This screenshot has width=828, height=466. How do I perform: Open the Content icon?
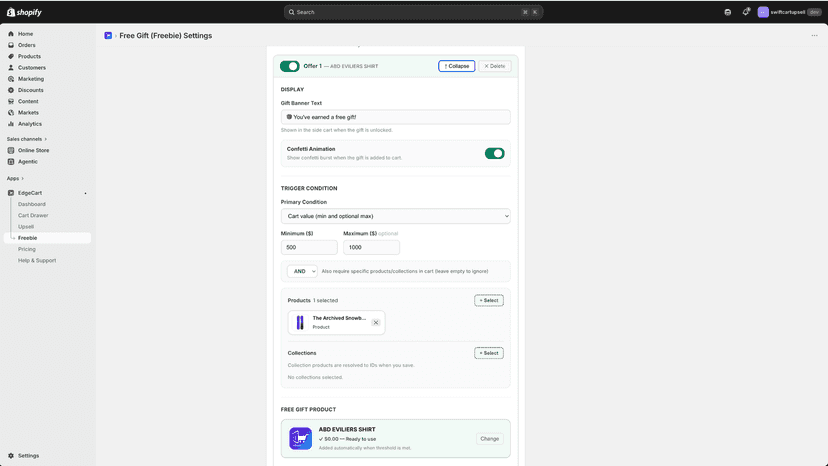point(11,101)
